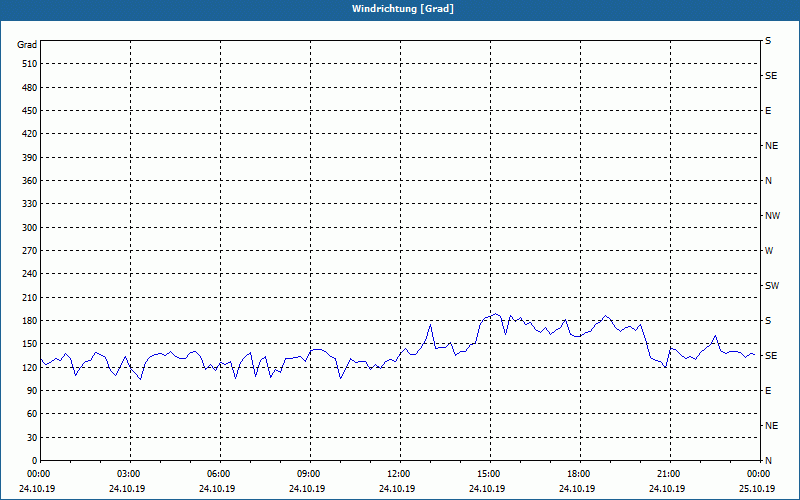800x500 pixels.
Task: Select the 06:00 time axis label
Action: (x=220, y=474)
